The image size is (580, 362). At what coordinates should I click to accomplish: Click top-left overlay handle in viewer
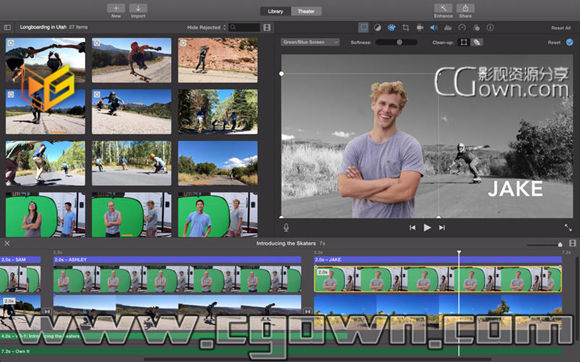tap(281, 74)
